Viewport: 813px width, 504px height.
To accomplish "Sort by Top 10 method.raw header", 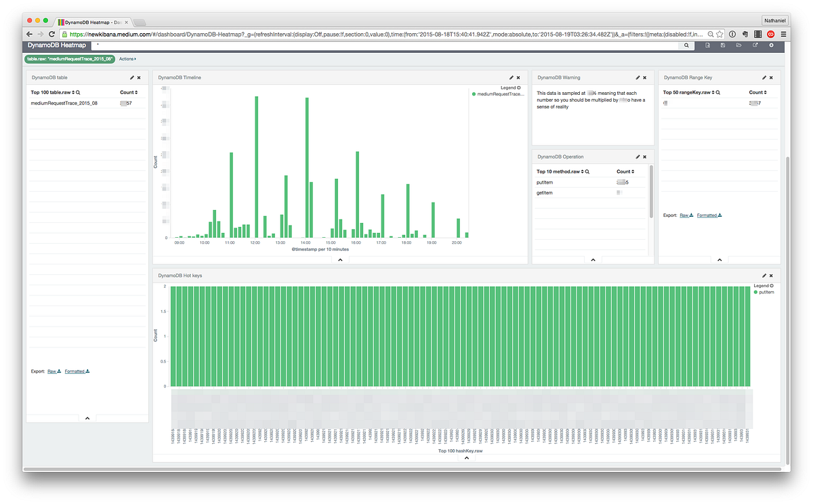I will click(560, 171).
